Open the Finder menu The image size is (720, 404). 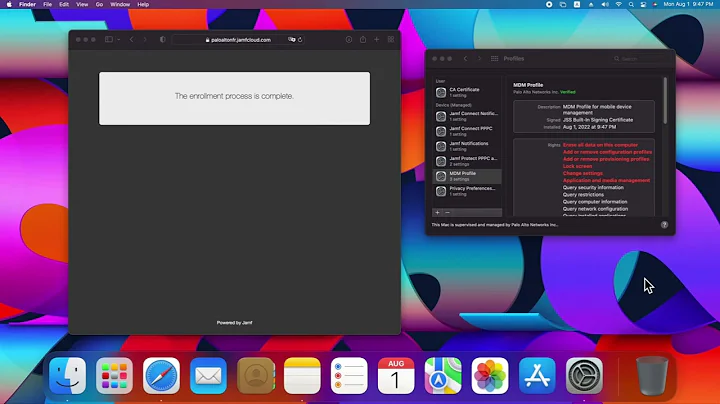(28, 4)
